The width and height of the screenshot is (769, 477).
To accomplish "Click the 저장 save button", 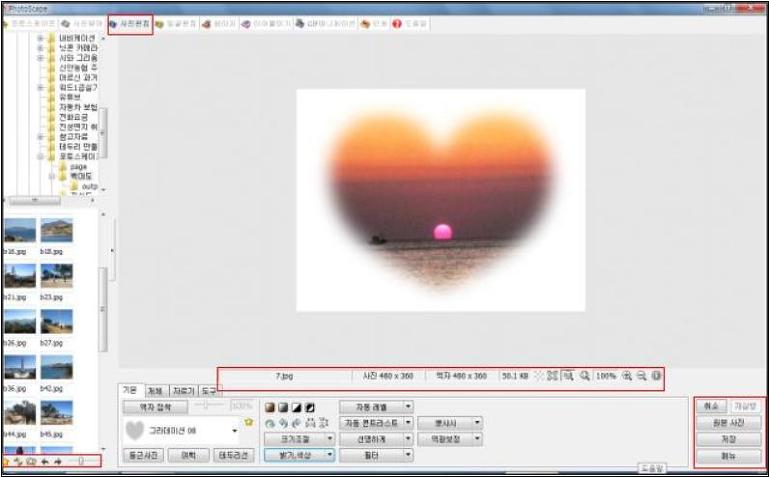I will [728, 439].
